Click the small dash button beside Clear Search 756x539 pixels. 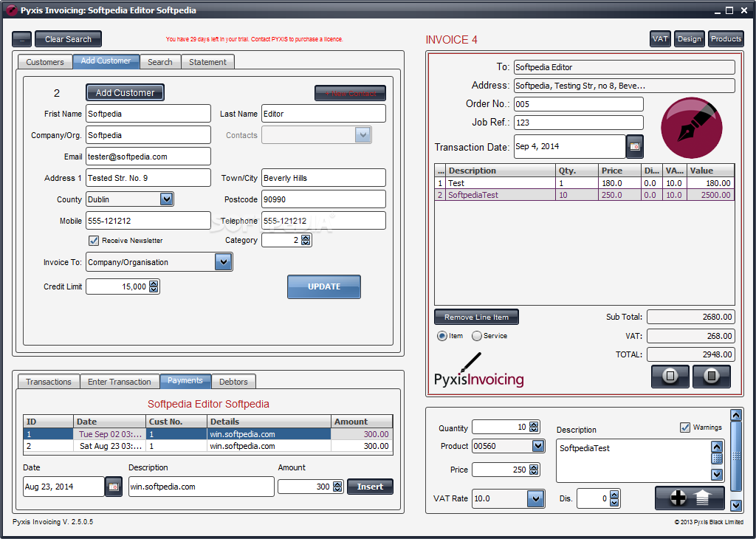tap(21, 40)
